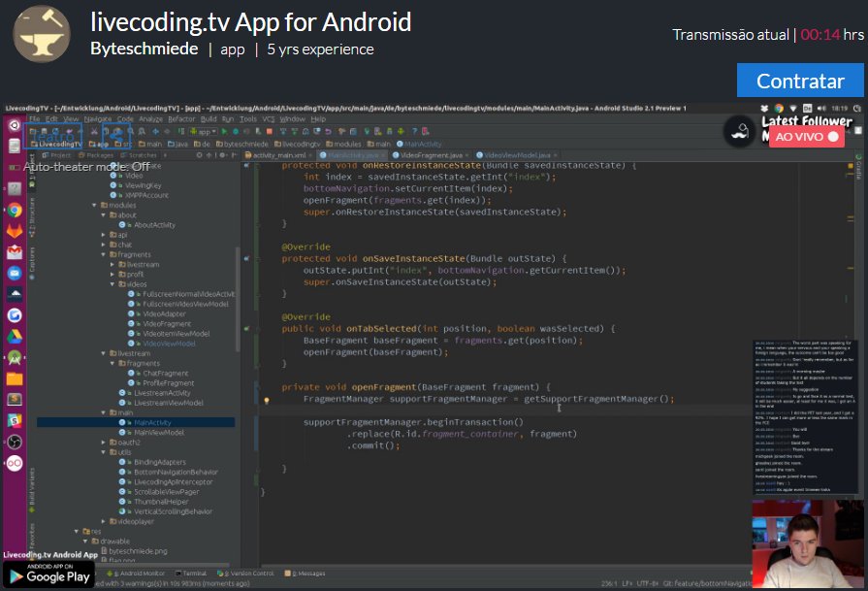This screenshot has width=868, height=591.
Task: Open Messages tool window button
Action: pyautogui.click(x=305, y=574)
